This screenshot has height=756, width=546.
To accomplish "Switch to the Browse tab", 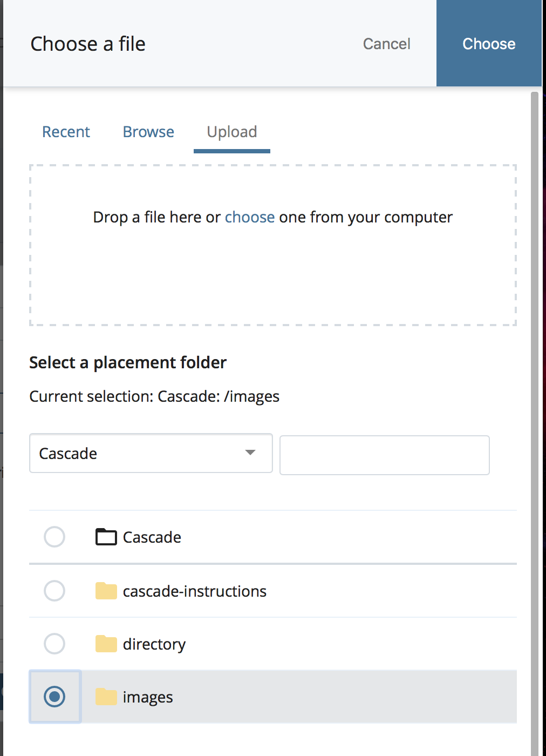I will [148, 132].
